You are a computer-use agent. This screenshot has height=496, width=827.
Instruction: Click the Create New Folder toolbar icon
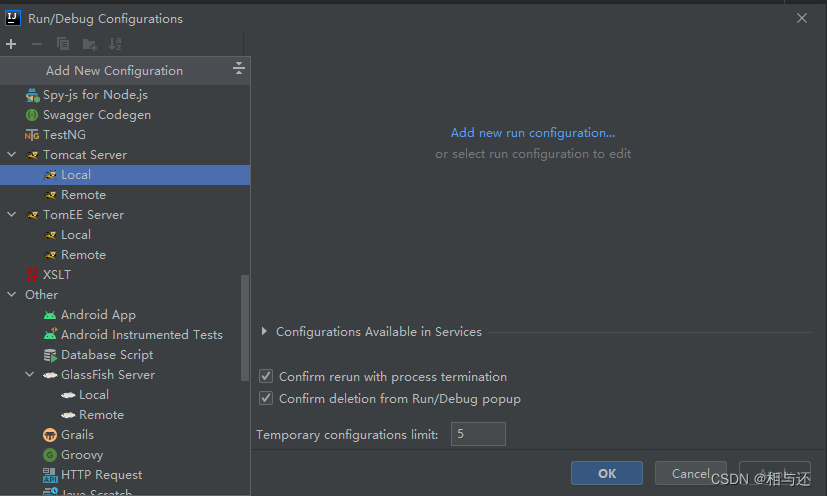89,44
